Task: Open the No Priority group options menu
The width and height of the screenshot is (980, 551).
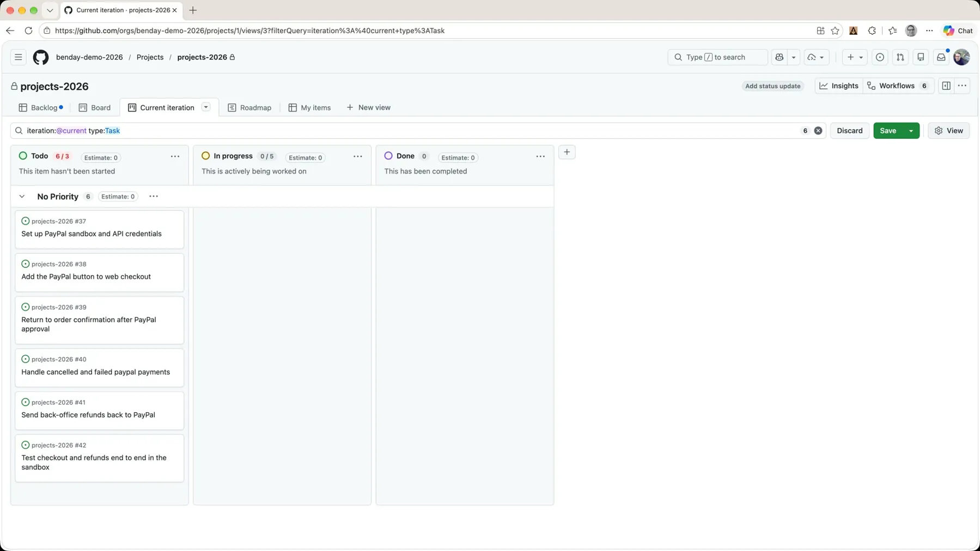Action: pyautogui.click(x=154, y=197)
